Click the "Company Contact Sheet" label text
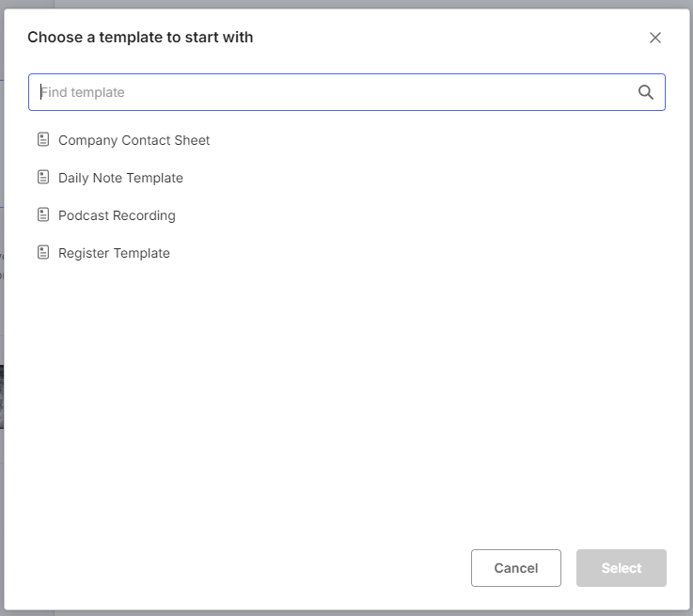 click(x=134, y=140)
